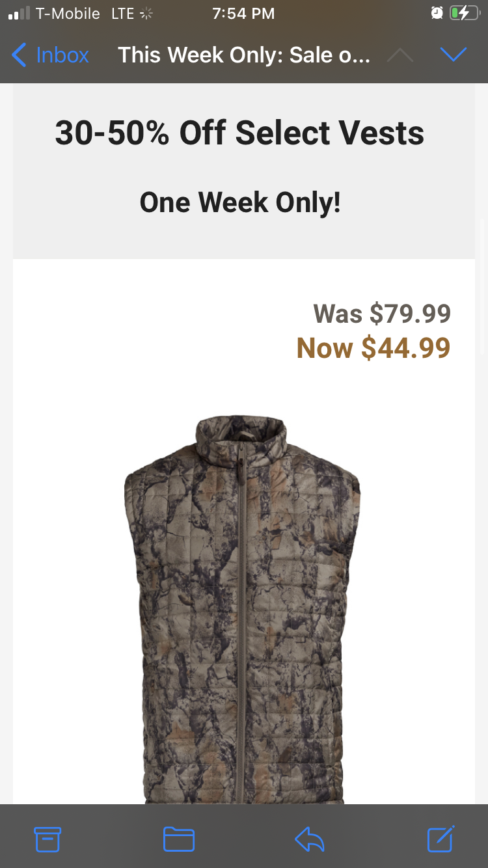Tap the reply arrow icon
The image size is (488, 868).
click(309, 839)
